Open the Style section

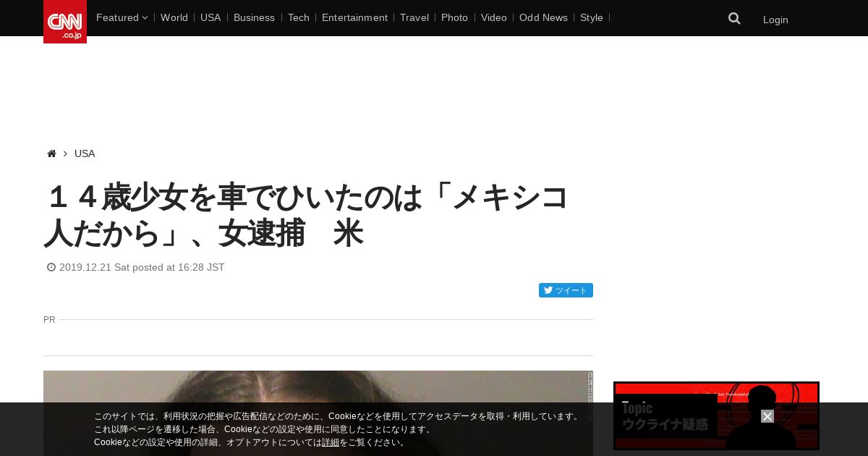pyautogui.click(x=592, y=17)
